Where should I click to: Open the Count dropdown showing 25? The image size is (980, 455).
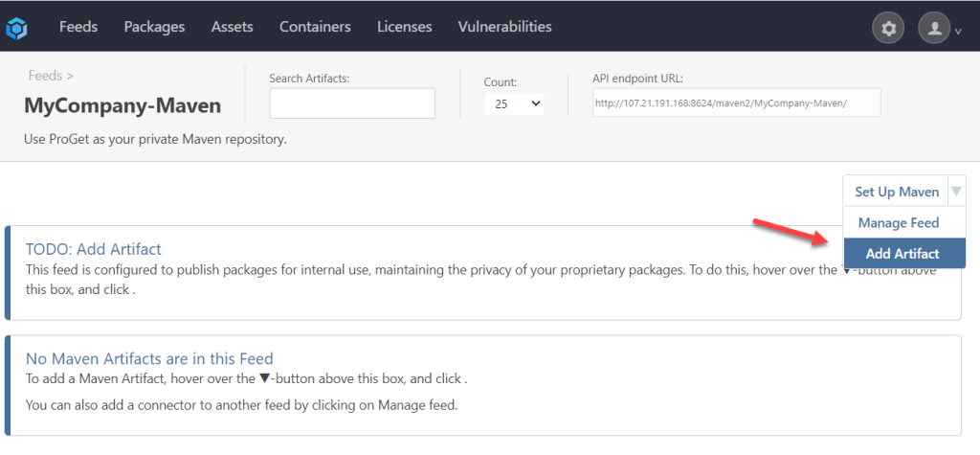[514, 103]
